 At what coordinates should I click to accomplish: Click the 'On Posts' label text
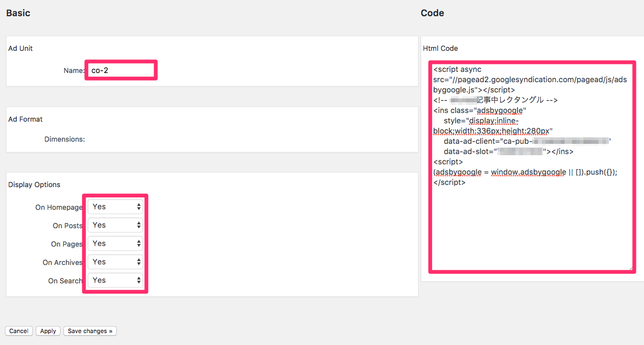tap(68, 226)
